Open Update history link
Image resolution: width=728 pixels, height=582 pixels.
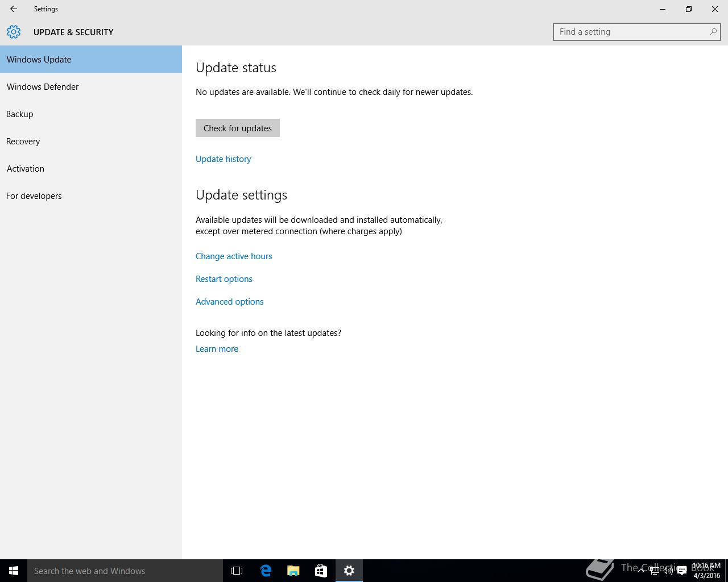[x=224, y=159]
